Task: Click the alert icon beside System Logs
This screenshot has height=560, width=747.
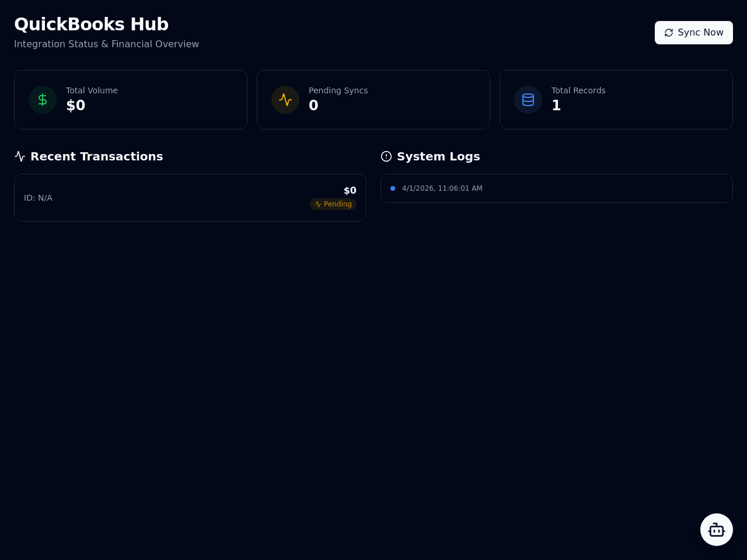Action: point(386,156)
